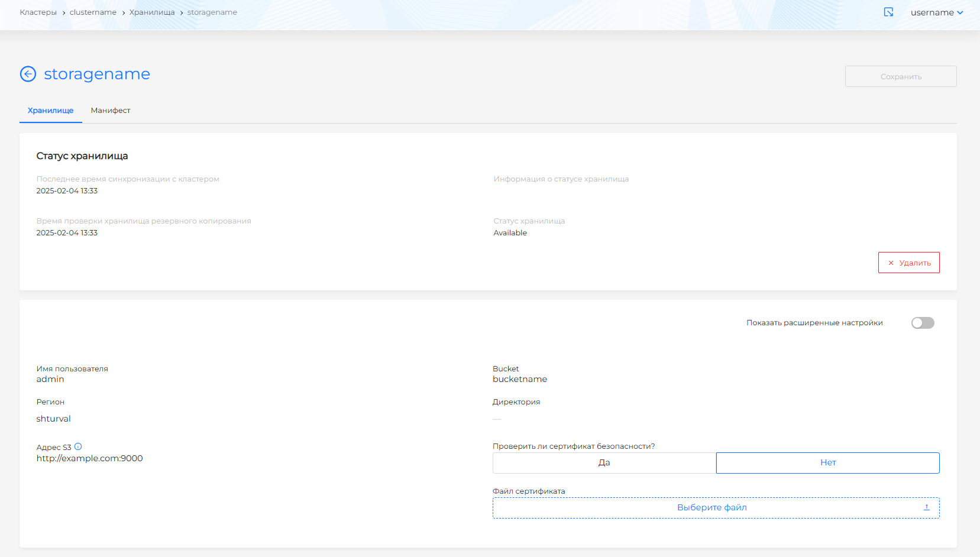Click the upload arrow icon in certificate field
Viewport: 980px width, 557px height.
pyautogui.click(x=926, y=507)
